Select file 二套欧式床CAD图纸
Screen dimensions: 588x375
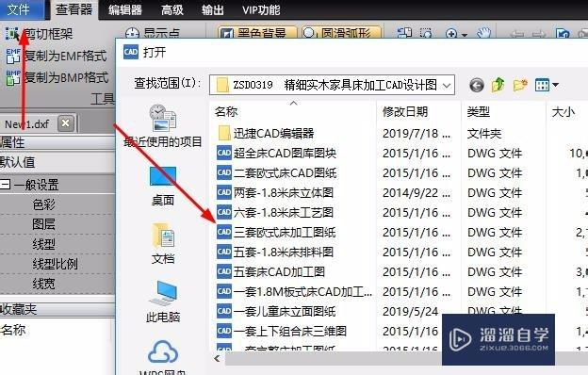pos(276,172)
